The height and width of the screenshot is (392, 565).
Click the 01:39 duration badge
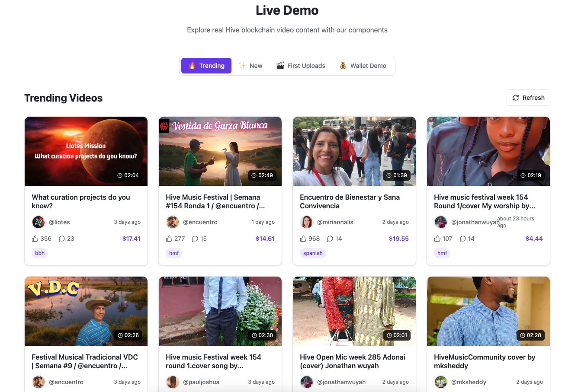(397, 175)
